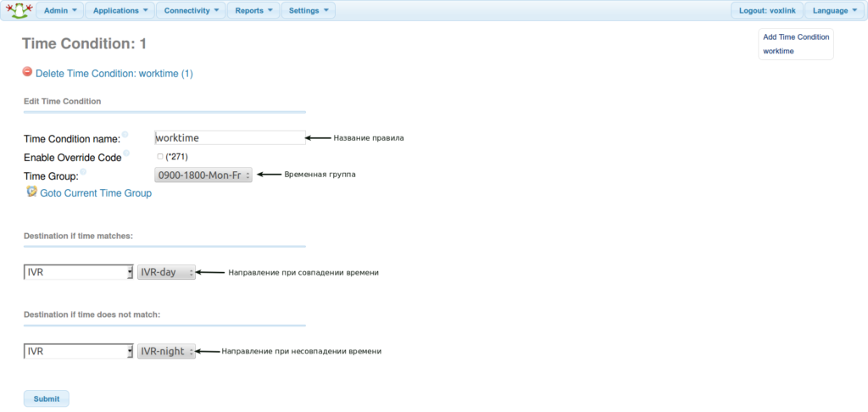Click 'Destination if time matches:' label
868x412 pixels.
click(78, 236)
